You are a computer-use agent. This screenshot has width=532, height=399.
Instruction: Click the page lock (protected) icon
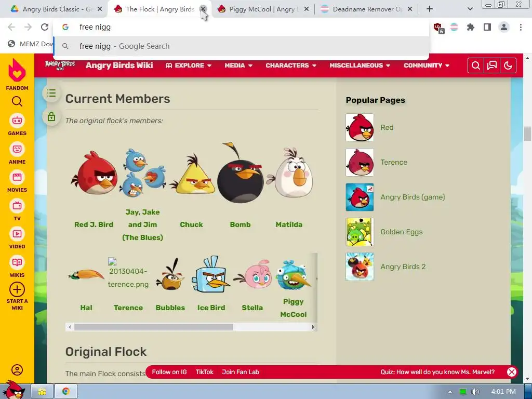point(51,116)
